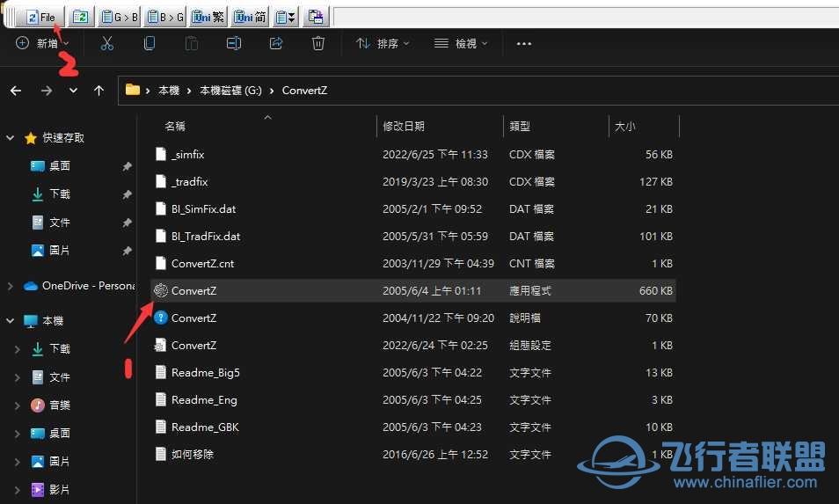The width and height of the screenshot is (839, 504).
Task: Expand the OneDrive - Personal node
Action: pos(11,286)
